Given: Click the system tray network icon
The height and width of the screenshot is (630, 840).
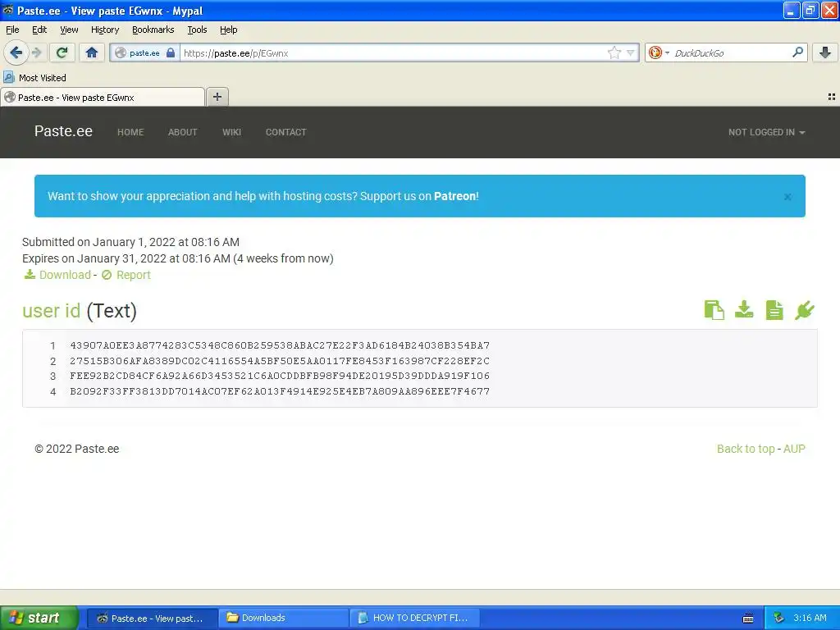Looking at the screenshot, I should (x=779, y=618).
